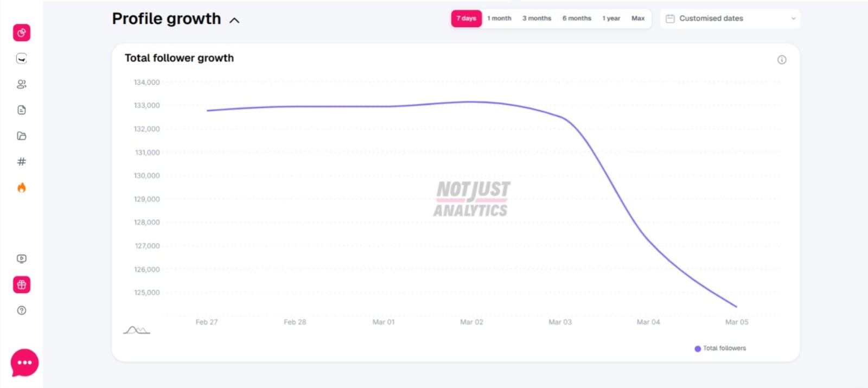Open the Customised dates dropdown

coord(730,18)
